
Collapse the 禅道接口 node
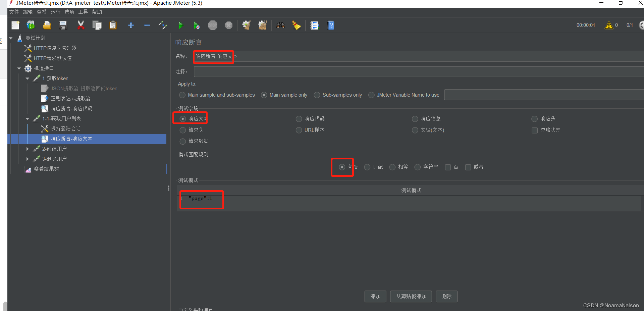pyautogui.click(x=19, y=68)
